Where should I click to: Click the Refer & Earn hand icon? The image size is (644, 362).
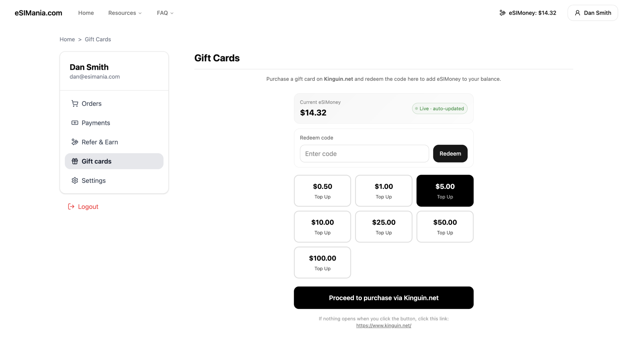point(74,142)
